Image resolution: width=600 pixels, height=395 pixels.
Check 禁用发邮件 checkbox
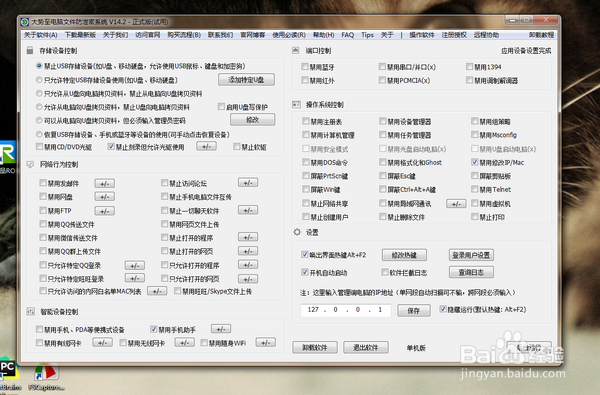43,183
